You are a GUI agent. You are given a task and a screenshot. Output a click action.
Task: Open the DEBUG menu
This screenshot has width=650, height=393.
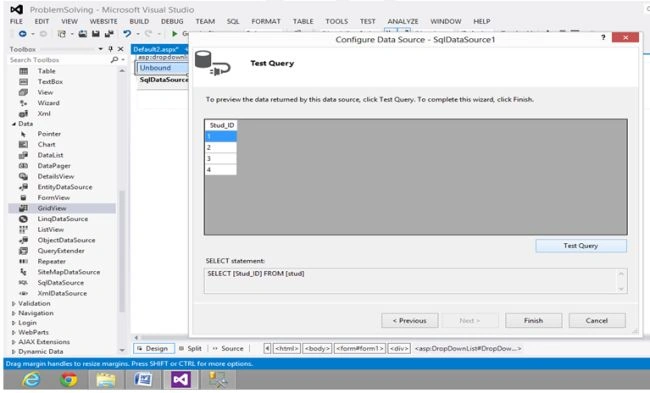(x=172, y=21)
